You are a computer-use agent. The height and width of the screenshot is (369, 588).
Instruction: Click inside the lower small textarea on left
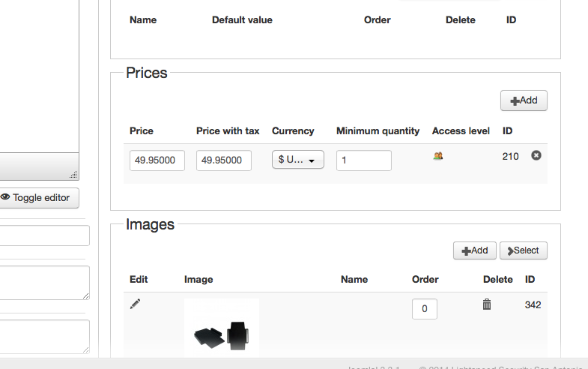43,337
